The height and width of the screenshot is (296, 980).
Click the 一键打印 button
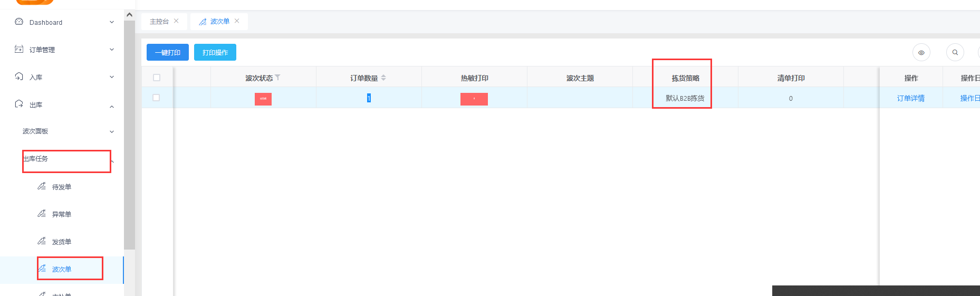tap(168, 52)
